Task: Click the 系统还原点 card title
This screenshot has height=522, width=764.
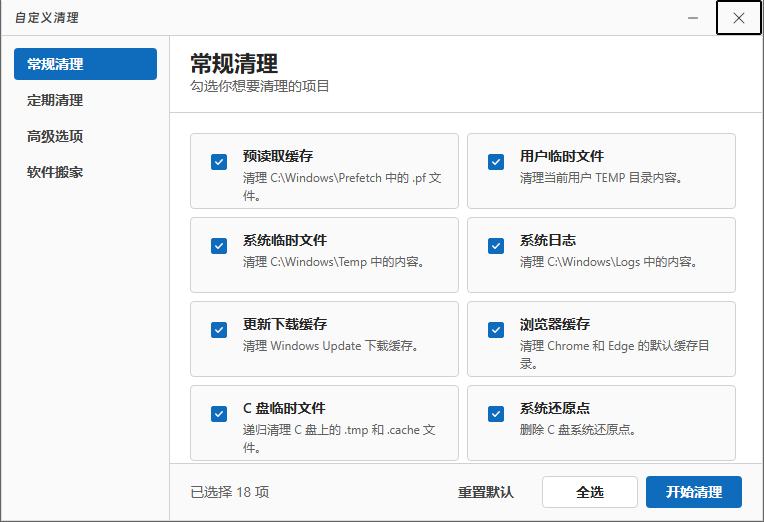Action: pos(554,408)
